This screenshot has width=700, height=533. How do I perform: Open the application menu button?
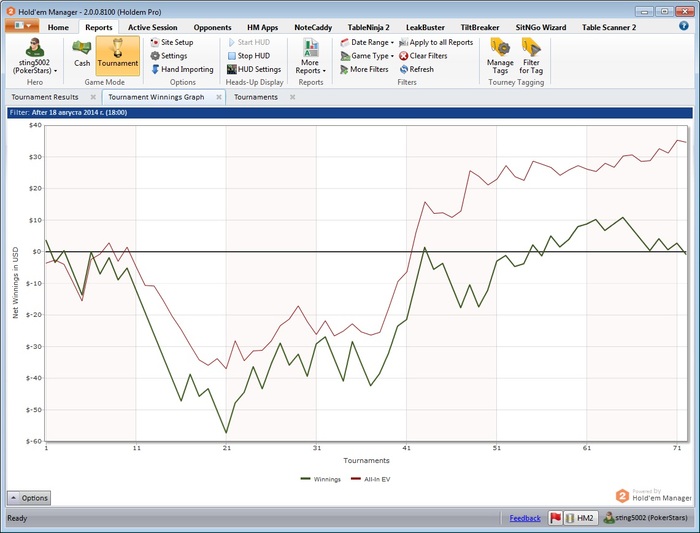tap(22, 26)
